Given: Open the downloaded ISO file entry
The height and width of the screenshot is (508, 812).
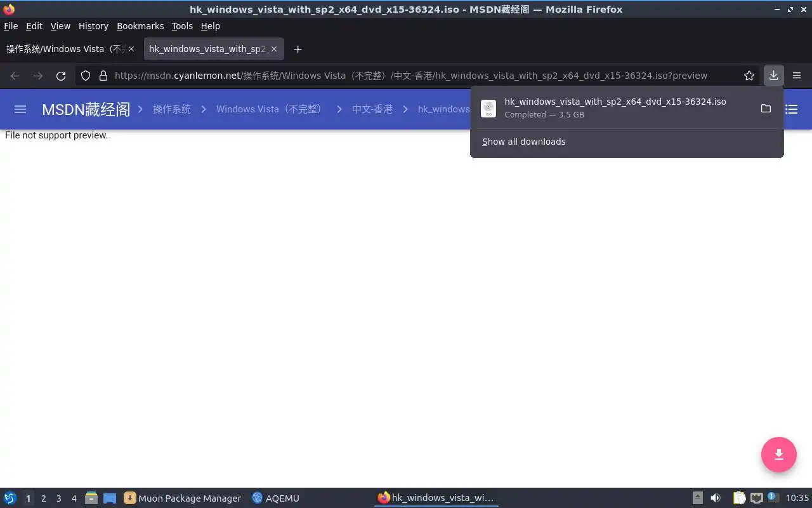Looking at the screenshot, I should (615, 108).
